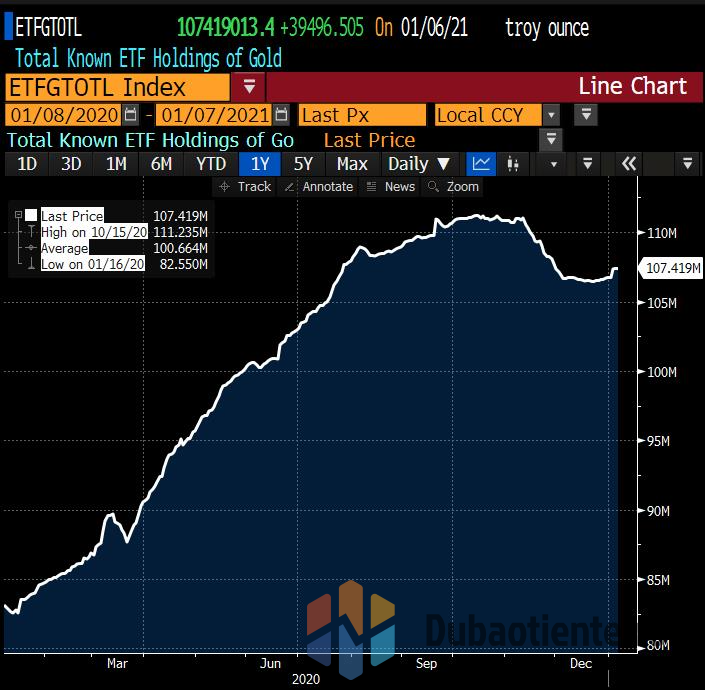The height and width of the screenshot is (690, 705).
Task: Select the 5Y time range tab
Action: (303, 164)
